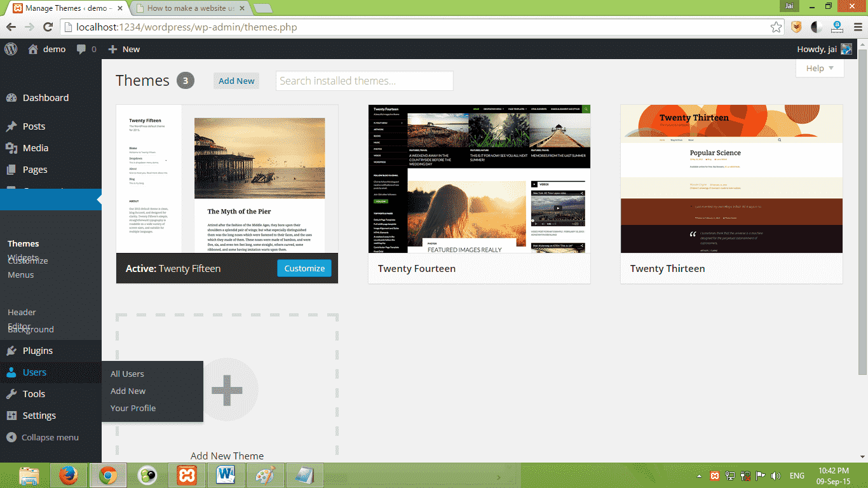Open the Twenty Thirteen theme thumbnail

[x=731, y=179]
